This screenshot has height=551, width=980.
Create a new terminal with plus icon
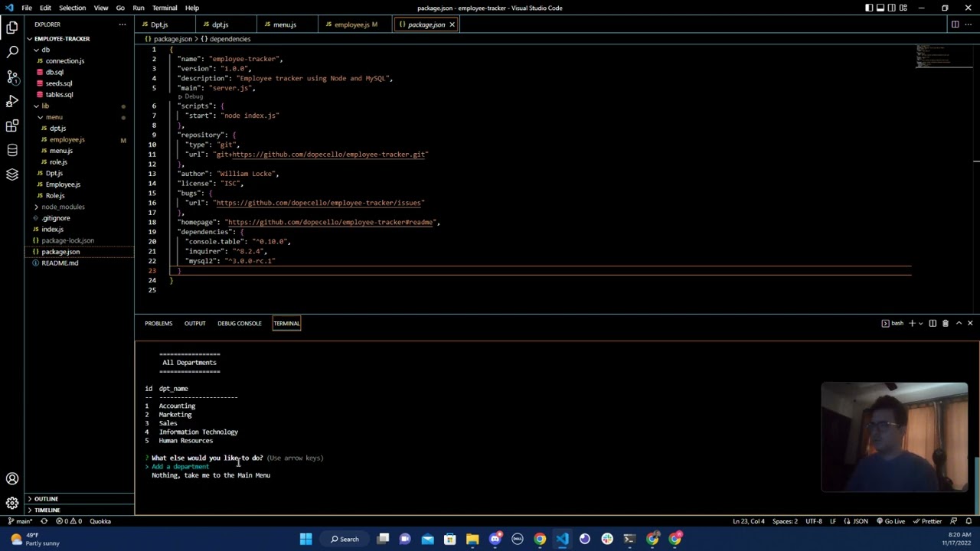(x=912, y=323)
